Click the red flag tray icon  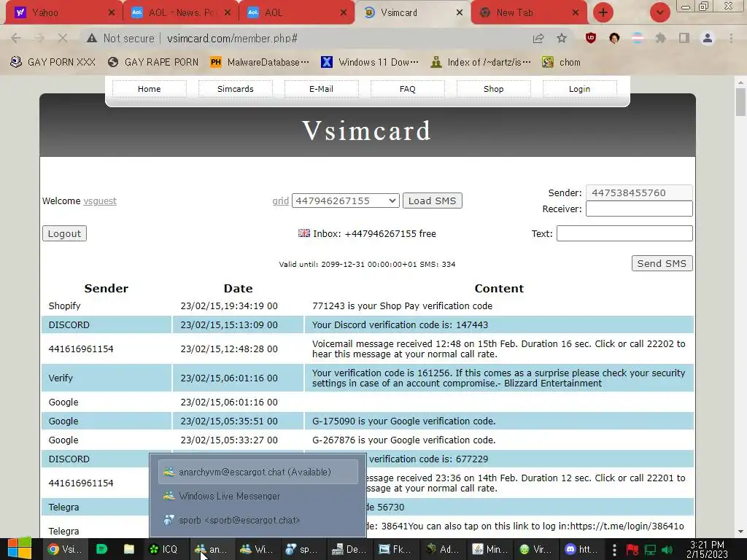[x=632, y=550]
